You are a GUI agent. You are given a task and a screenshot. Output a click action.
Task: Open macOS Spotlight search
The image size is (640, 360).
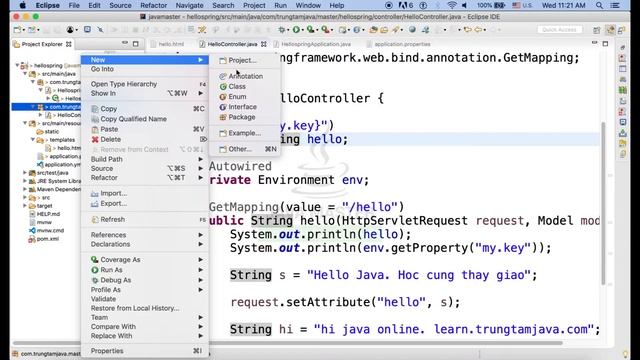point(599,5)
